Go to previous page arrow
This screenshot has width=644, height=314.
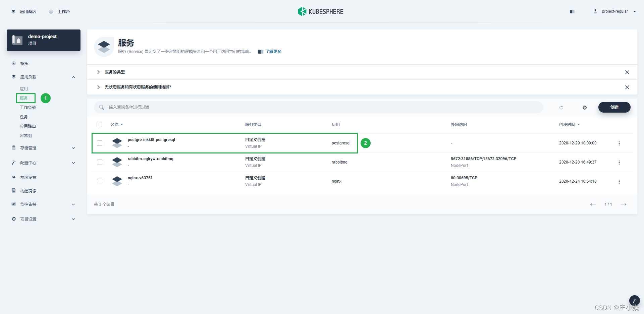pos(593,204)
